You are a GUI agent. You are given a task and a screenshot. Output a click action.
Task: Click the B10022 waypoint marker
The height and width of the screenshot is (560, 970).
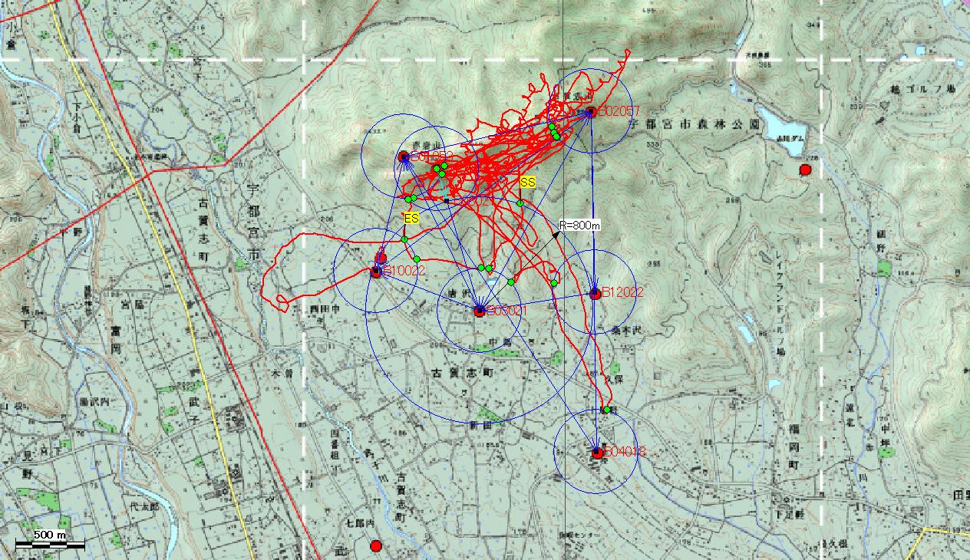point(376,272)
